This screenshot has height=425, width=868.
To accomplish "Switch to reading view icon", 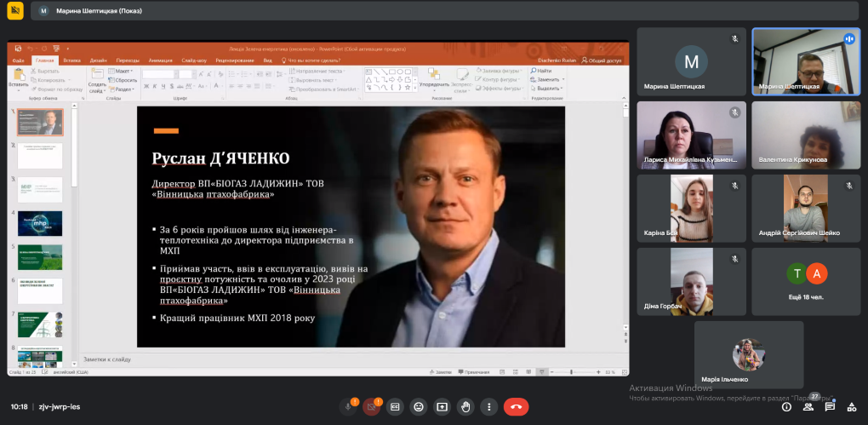I will (x=528, y=372).
